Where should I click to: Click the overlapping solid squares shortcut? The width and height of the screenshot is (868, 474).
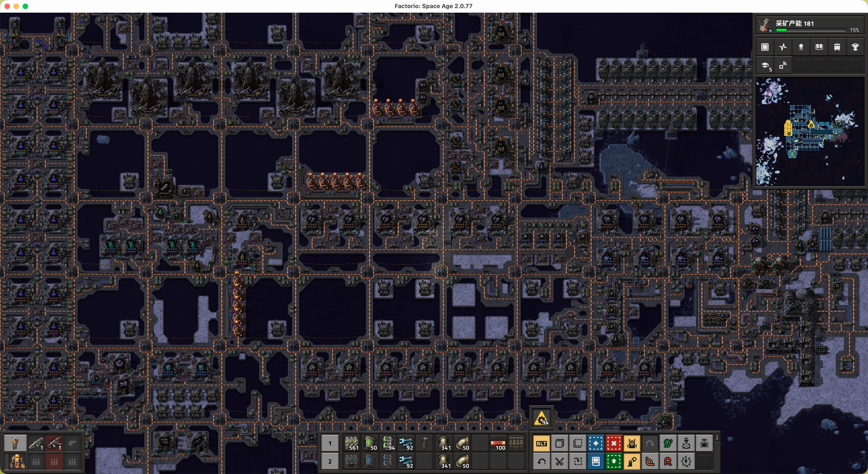[560, 443]
